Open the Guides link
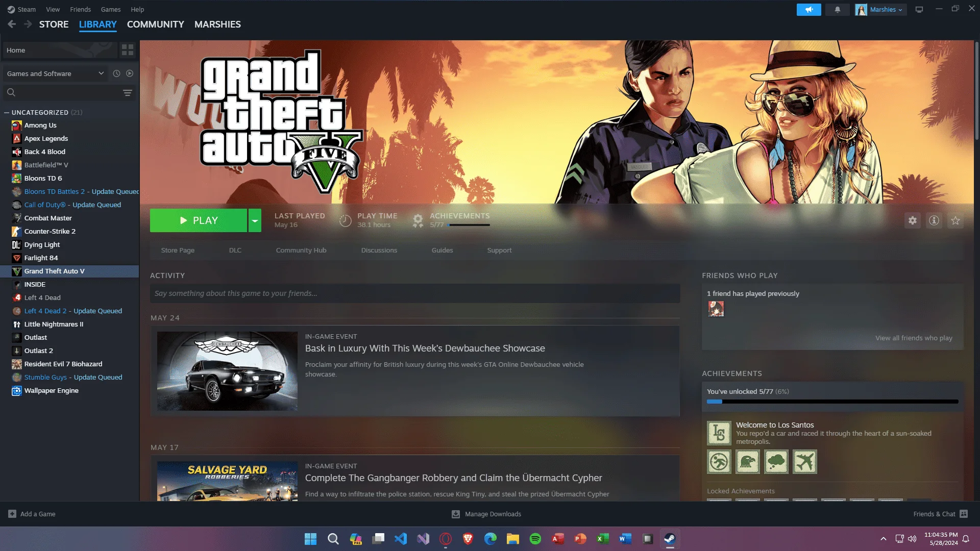 [x=442, y=250]
